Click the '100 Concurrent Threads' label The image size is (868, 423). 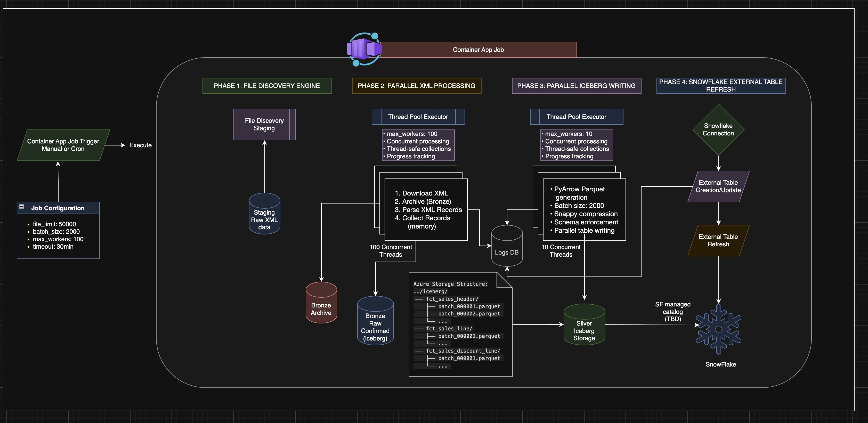point(391,251)
